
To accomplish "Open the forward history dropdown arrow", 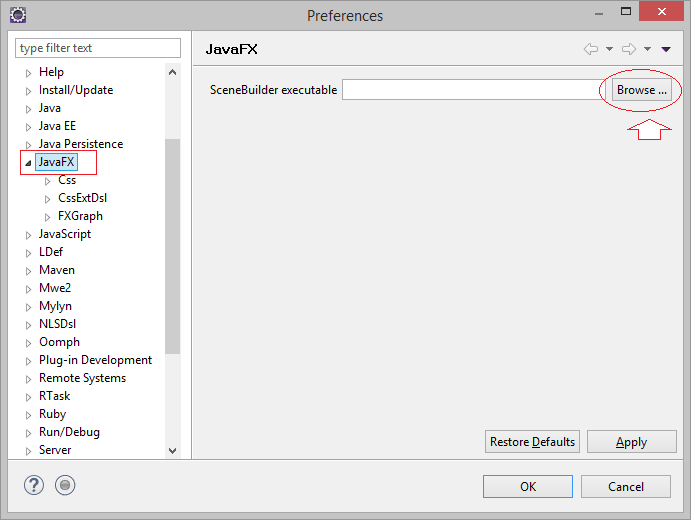I will [647, 49].
